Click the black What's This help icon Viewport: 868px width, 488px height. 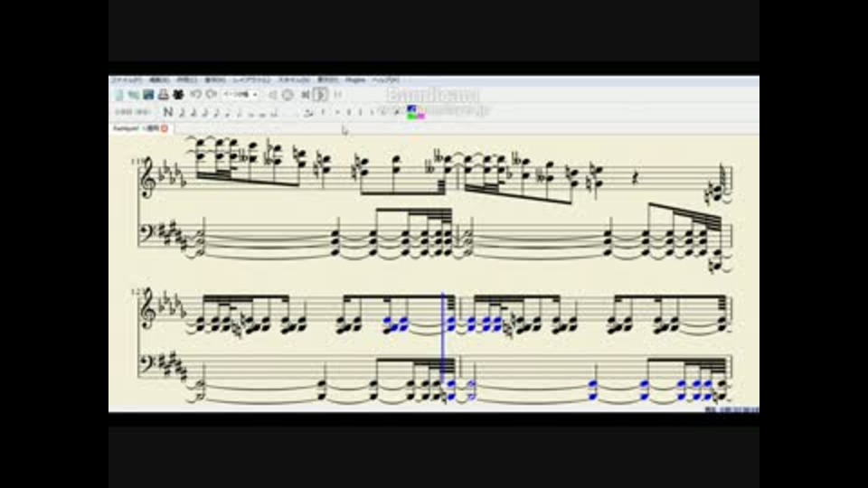click(x=178, y=95)
